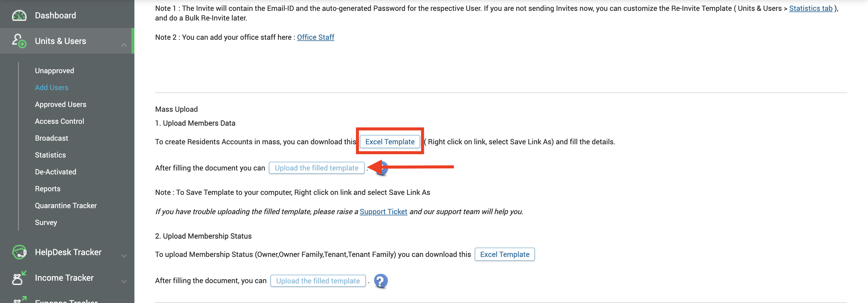Open the Unapproved users page

(x=55, y=71)
